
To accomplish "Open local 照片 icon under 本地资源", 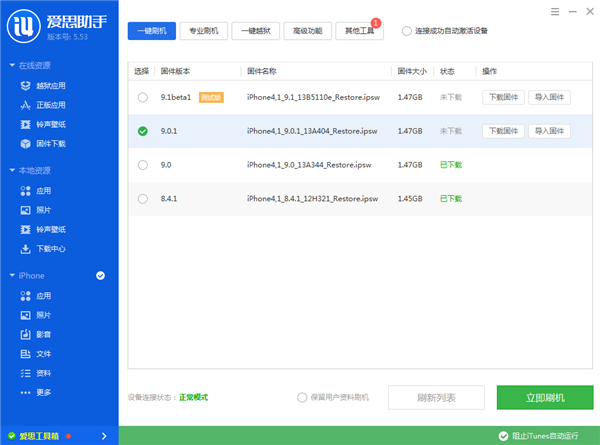I will pyautogui.click(x=25, y=210).
